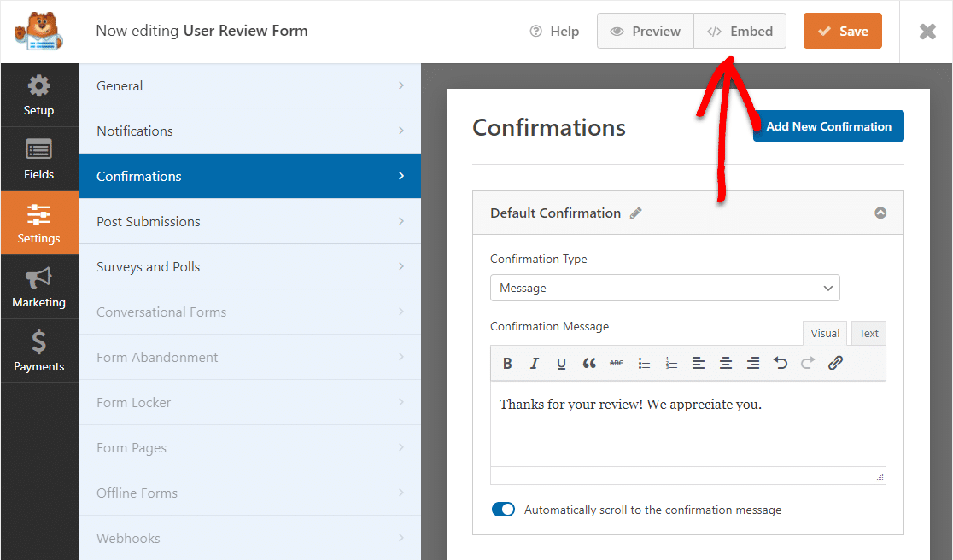Collapse the Default Confirmation panel
This screenshot has width=953, height=560.
point(880,213)
